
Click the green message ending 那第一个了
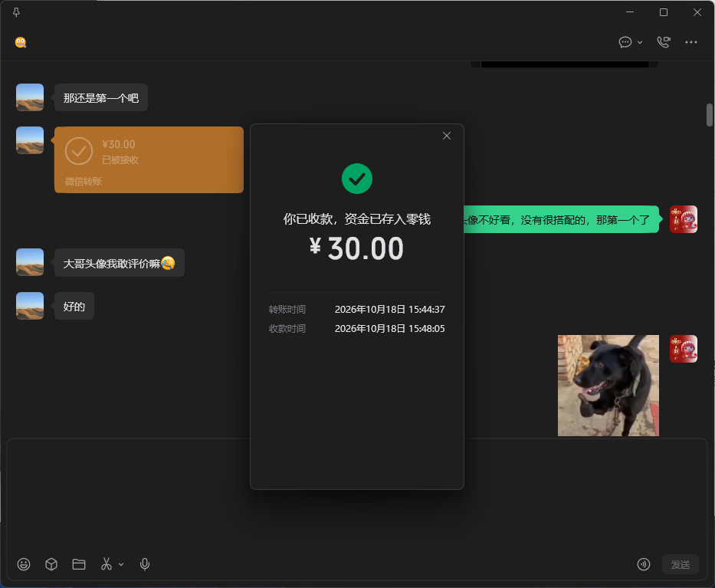[x=561, y=219]
